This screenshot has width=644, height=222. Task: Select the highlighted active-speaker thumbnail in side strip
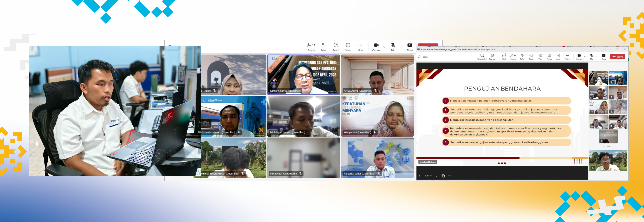[x=598, y=93]
